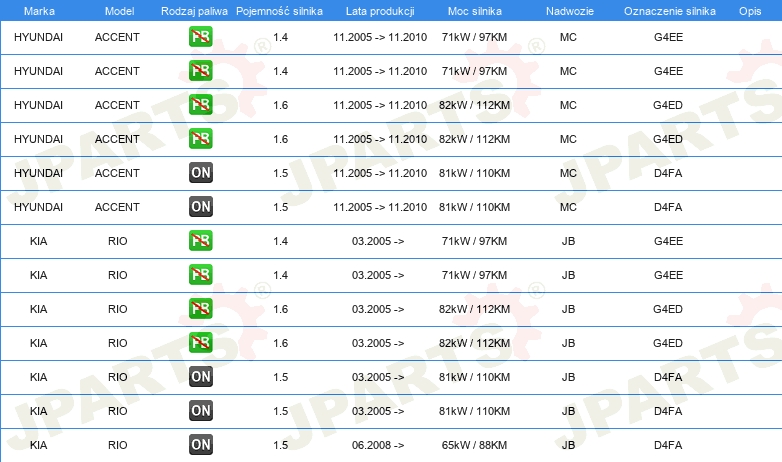The height and width of the screenshot is (462, 782).
Task: Click the Model column header
Action: [119, 11]
